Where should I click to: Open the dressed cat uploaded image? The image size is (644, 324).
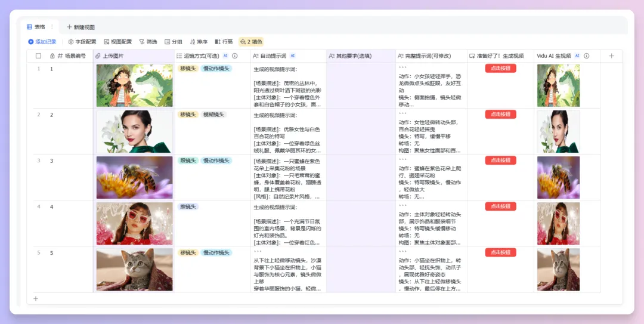tap(135, 270)
